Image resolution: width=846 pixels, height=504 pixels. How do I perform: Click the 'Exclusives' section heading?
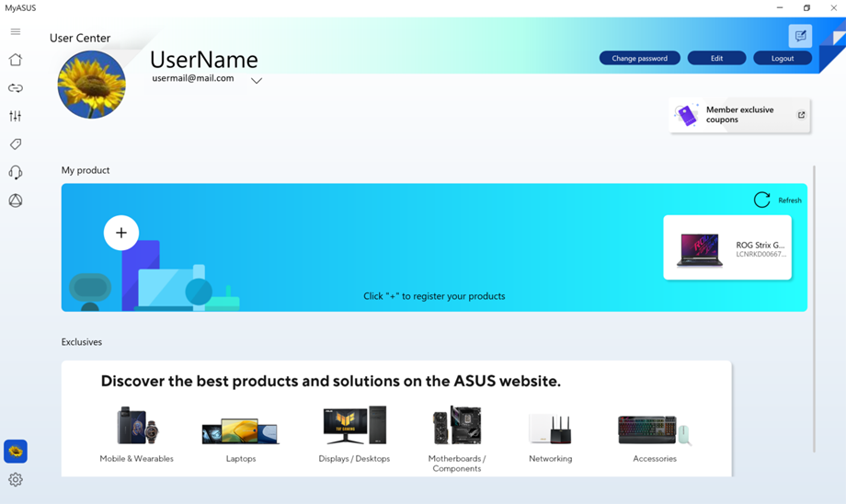coord(82,342)
